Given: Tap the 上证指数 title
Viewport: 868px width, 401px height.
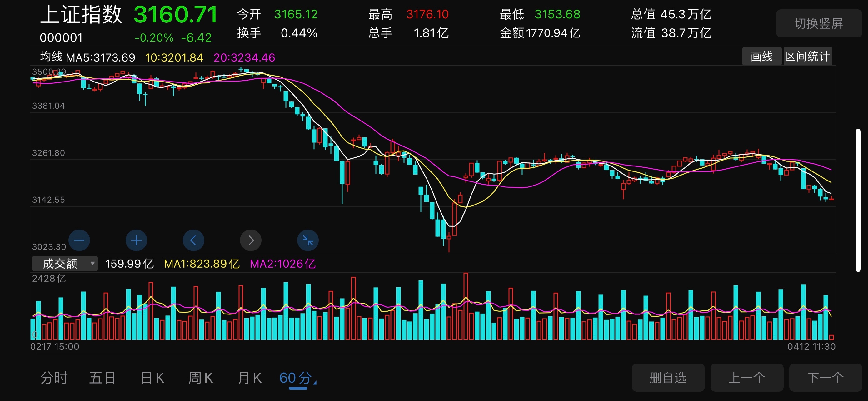Looking at the screenshot, I should (x=81, y=15).
